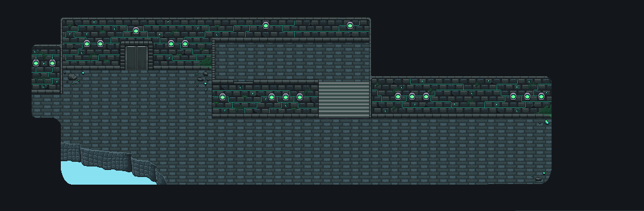Screen dimensions: 644x211
Task: Click the middle green lamp on top wall row
Action: click(266, 25)
